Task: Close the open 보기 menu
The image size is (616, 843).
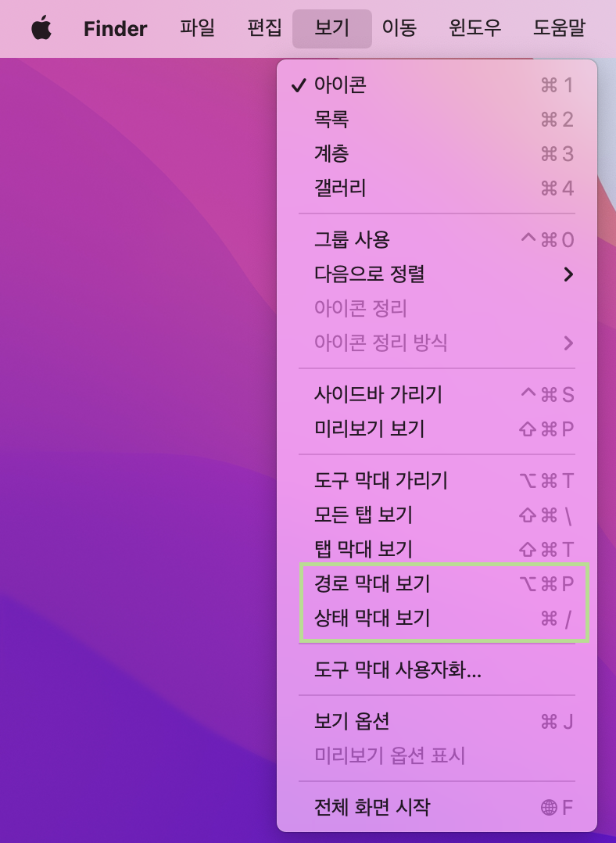Action: pos(331,28)
